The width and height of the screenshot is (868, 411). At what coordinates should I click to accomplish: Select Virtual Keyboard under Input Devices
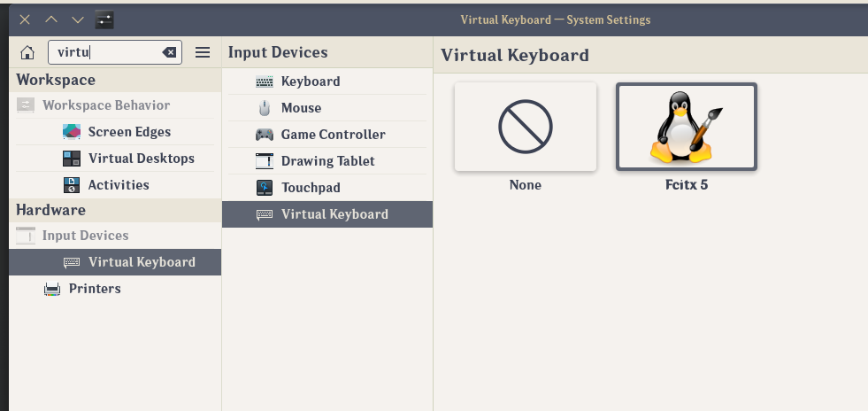[327, 214]
